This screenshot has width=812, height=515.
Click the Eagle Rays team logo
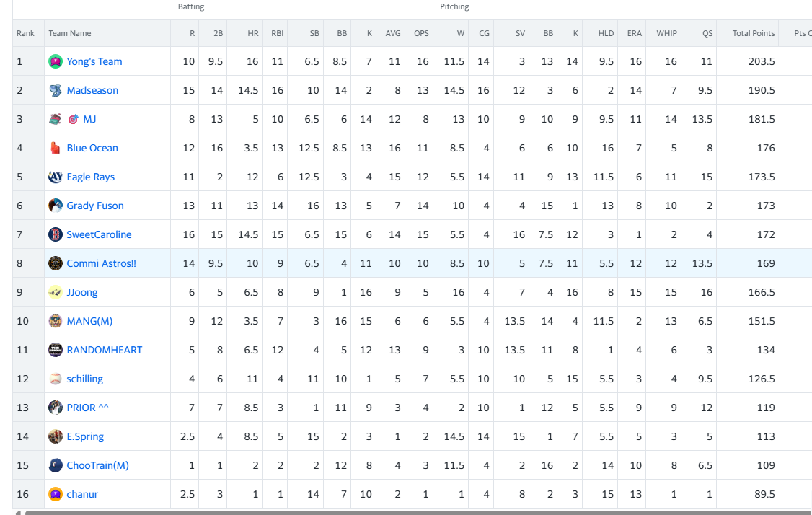[x=56, y=177]
